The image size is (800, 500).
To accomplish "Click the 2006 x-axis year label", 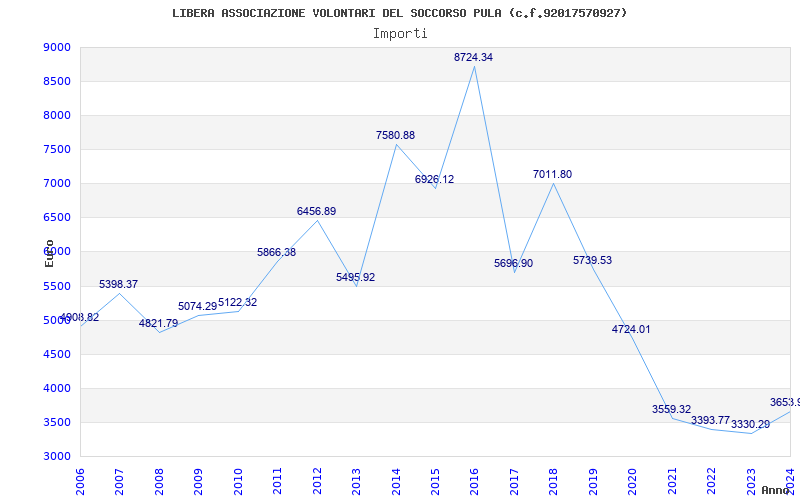I will tap(80, 482).
